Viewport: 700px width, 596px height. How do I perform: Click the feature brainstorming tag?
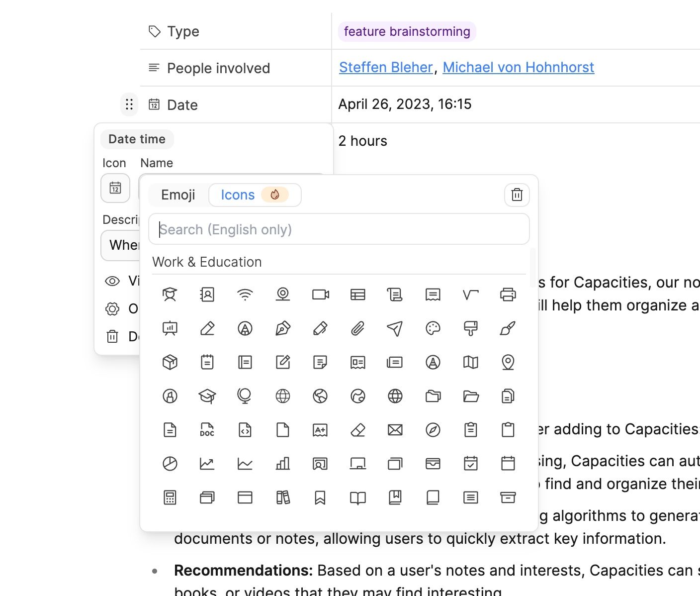407,31
